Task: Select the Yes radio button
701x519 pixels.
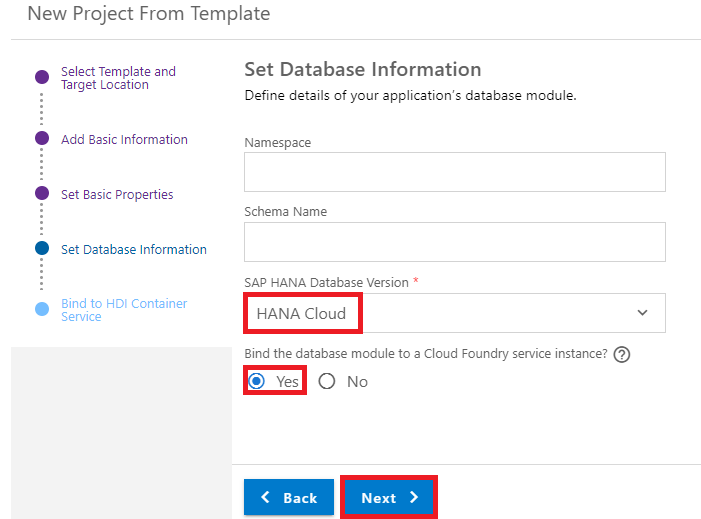Action: pos(257,381)
